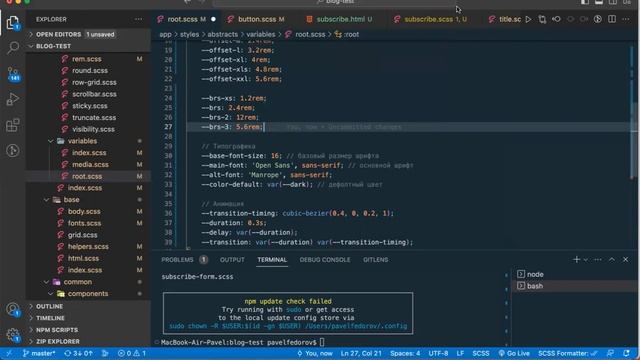Open the OUTPUT panel tab
This screenshot has height=360, width=640.
pos(232,260)
